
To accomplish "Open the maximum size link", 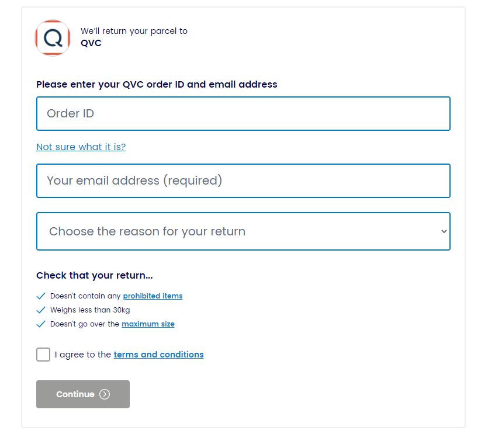I will (148, 324).
